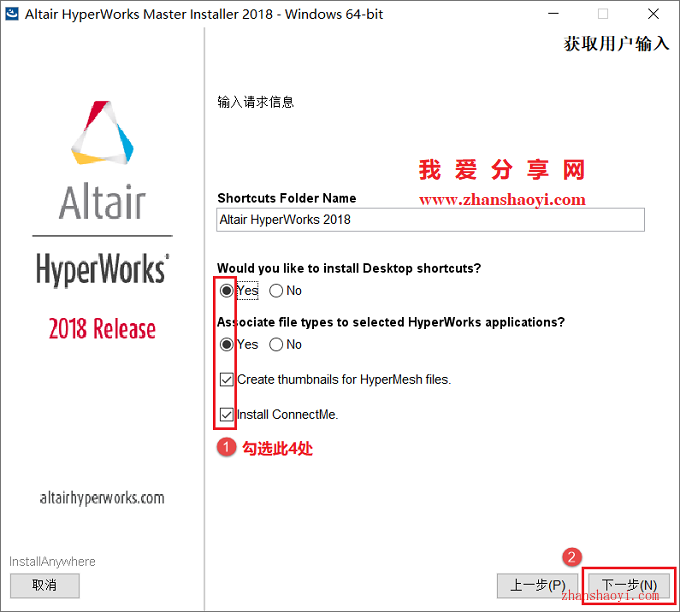Click the 上一步(P) previous button
This screenshot has width=680, height=612.
click(538, 585)
